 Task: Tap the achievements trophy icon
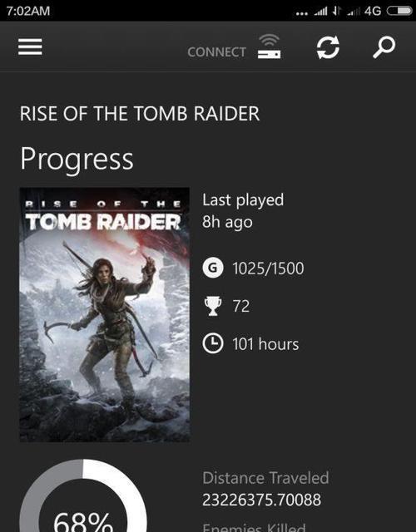coord(213,306)
